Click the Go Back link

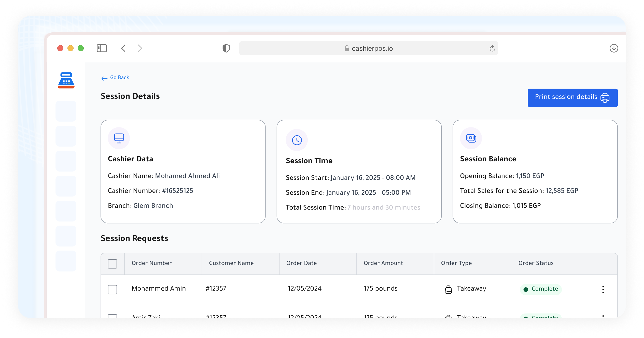115,77
